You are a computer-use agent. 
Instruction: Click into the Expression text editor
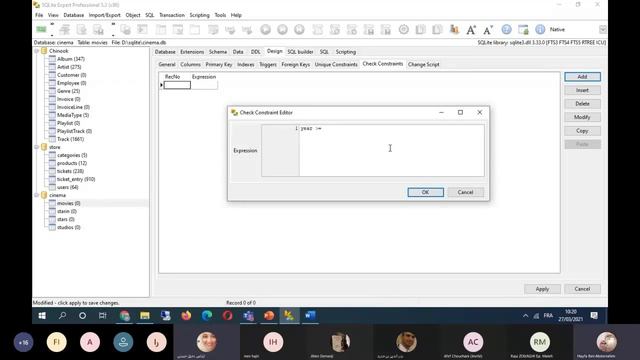[391, 151]
